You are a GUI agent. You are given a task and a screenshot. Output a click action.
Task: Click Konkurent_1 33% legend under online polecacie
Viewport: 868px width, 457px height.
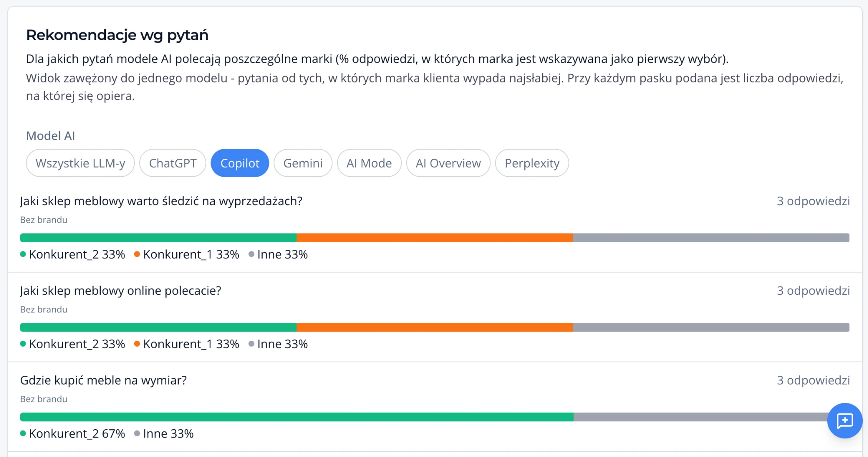pyautogui.click(x=187, y=344)
